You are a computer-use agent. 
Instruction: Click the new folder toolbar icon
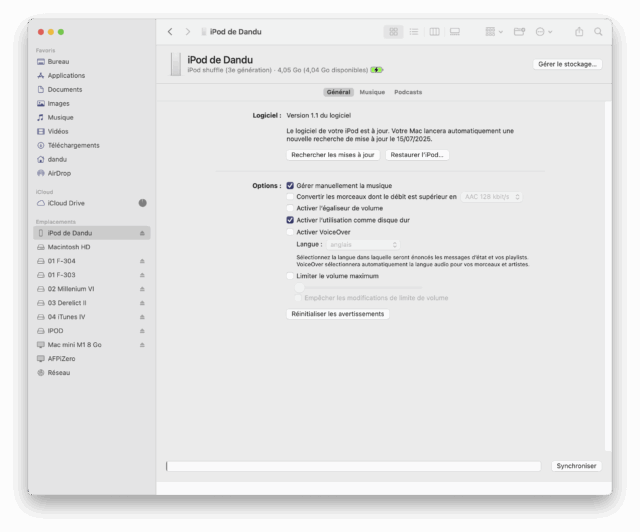coord(519,32)
